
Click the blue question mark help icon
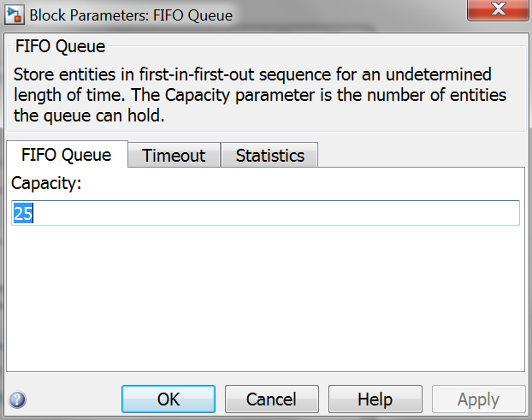pos(17,399)
